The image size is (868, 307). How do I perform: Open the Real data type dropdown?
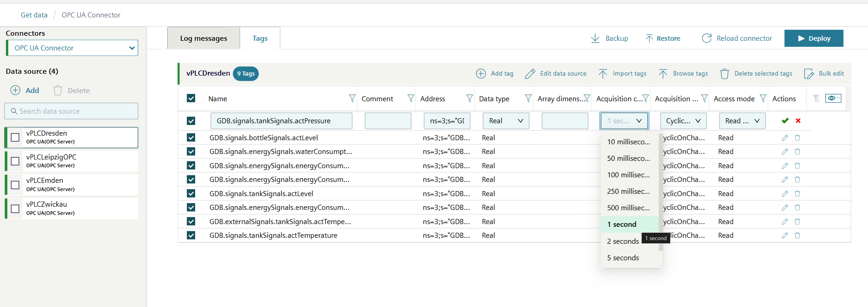point(506,121)
